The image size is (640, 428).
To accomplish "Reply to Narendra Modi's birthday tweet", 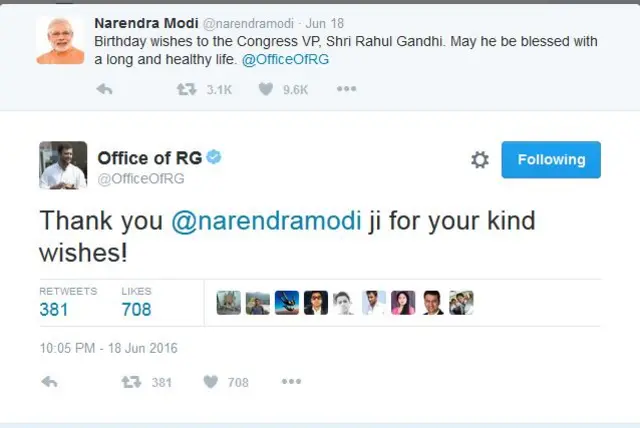I will [104, 89].
